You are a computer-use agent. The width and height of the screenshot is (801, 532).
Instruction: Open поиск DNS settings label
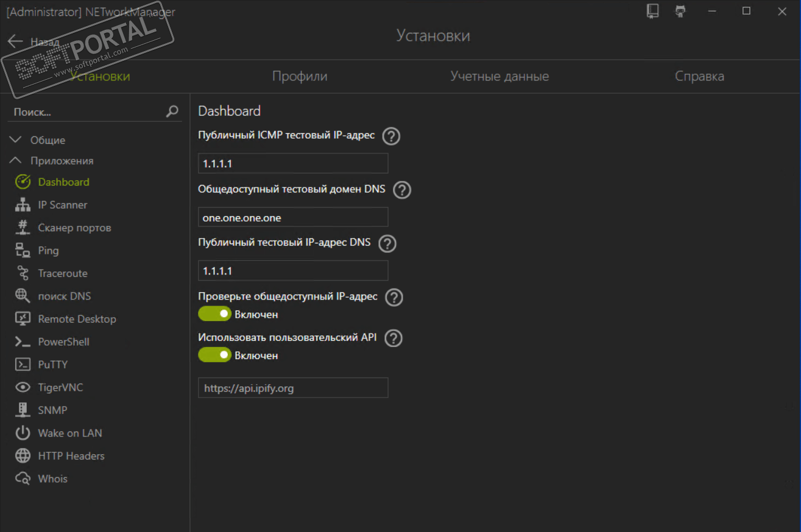pos(64,296)
